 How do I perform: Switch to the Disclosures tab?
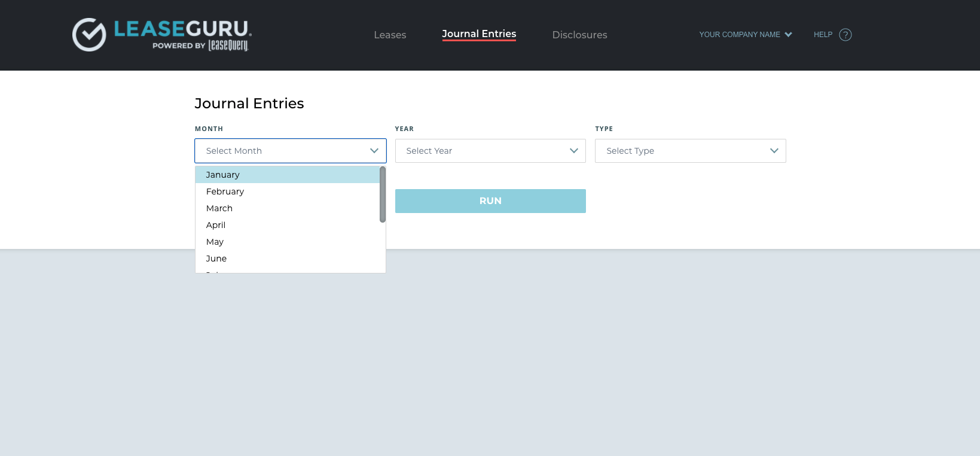coord(579,35)
